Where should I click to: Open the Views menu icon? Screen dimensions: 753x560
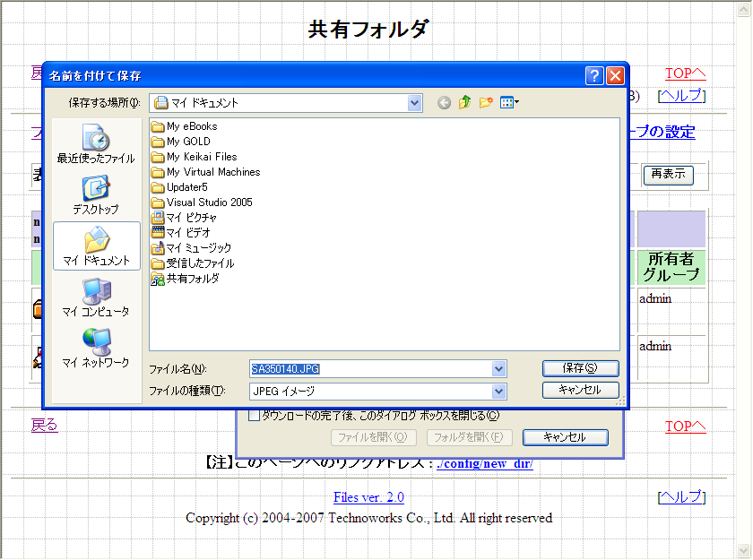(509, 103)
